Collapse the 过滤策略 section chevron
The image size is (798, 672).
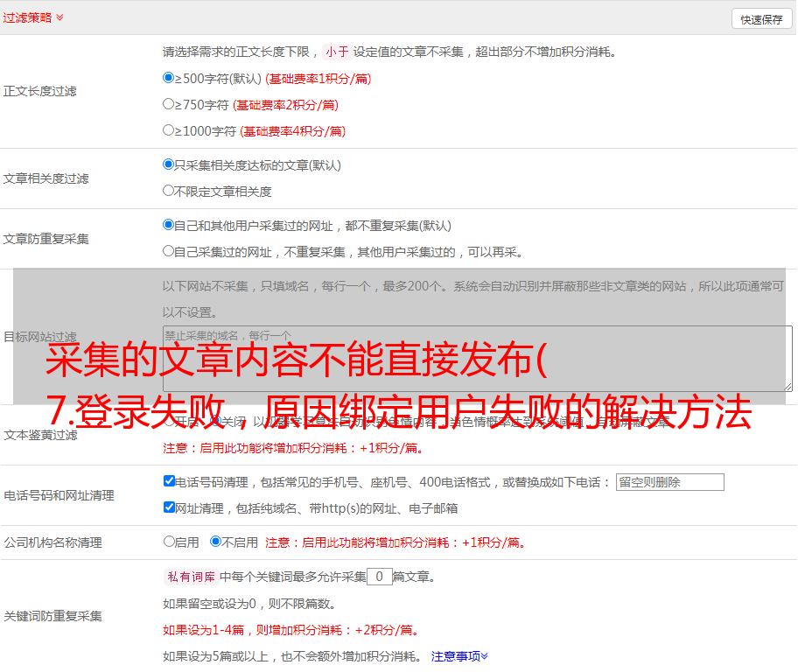click(x=59, y=17)
